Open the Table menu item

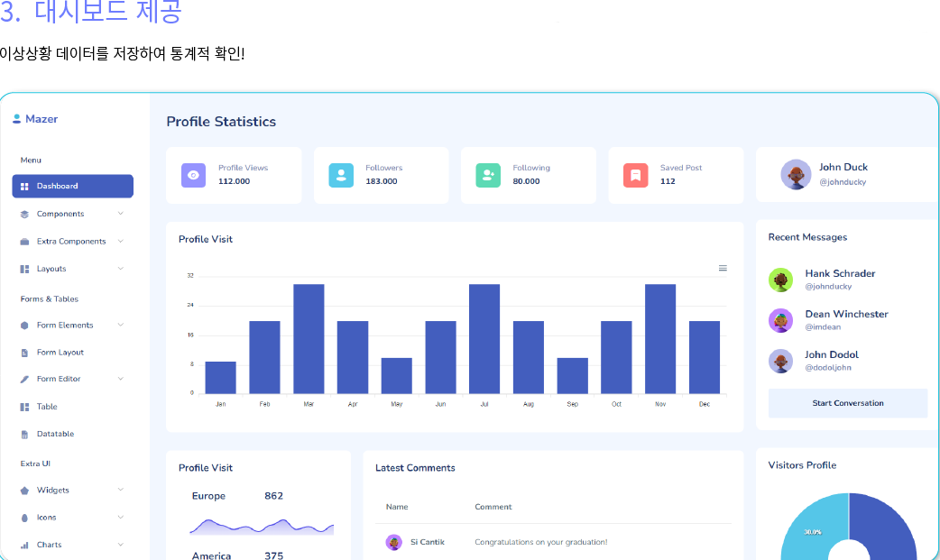pos(72,407)
